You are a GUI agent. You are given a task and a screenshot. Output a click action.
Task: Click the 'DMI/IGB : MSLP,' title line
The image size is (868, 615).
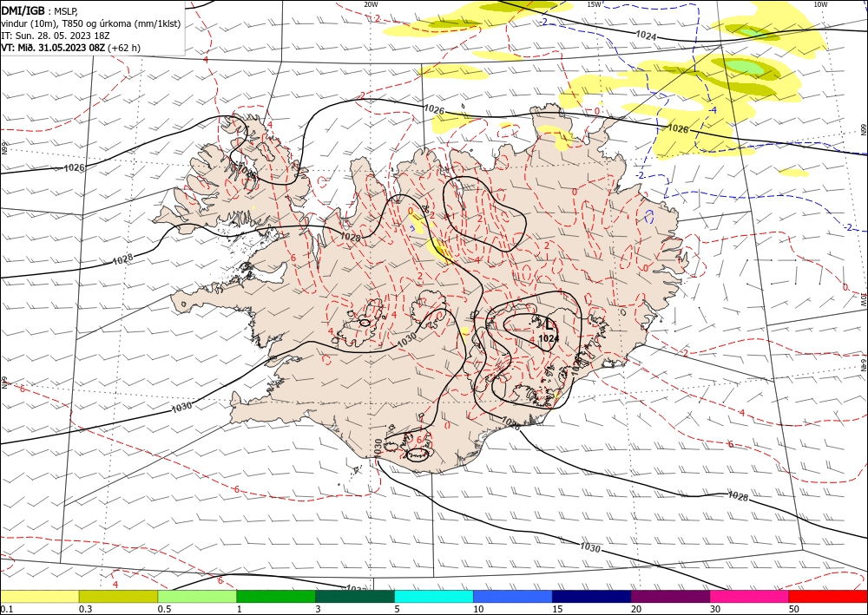41,10
